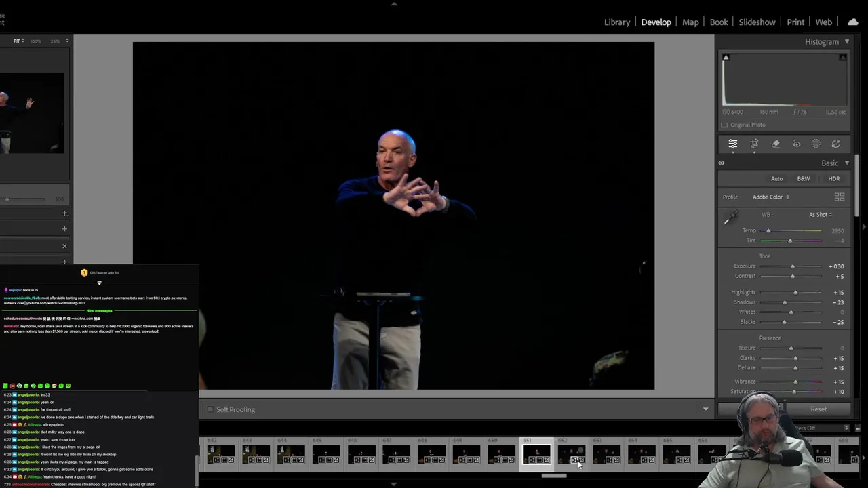Switch to the Web module
Screen dimensions: 868x488
coord(823,22)
